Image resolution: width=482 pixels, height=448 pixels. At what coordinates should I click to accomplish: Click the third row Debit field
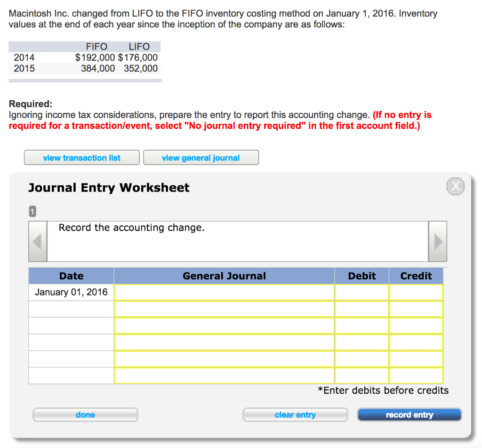362,325
